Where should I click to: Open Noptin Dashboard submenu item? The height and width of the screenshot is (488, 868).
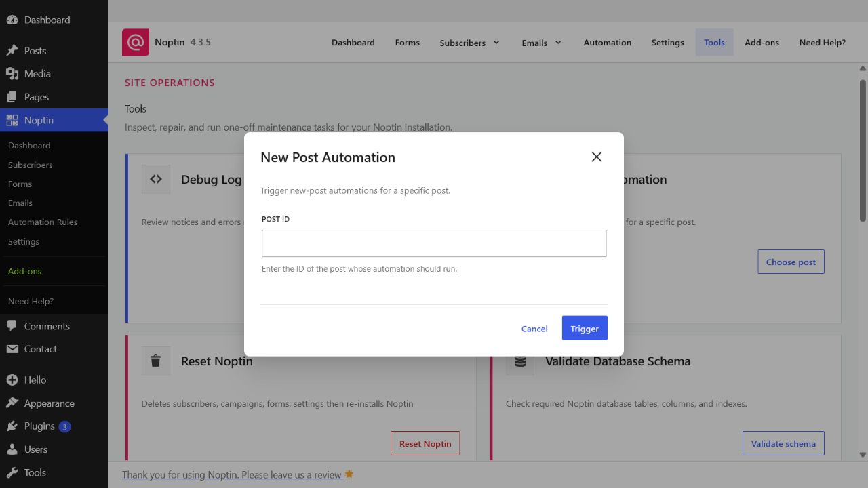click(29, 146)
